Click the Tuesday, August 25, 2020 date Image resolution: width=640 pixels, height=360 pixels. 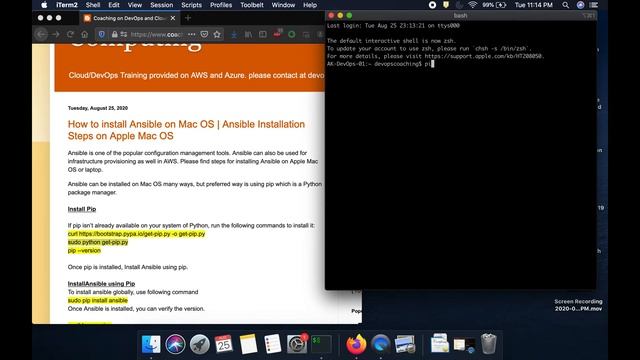click(x=98, y=108)
